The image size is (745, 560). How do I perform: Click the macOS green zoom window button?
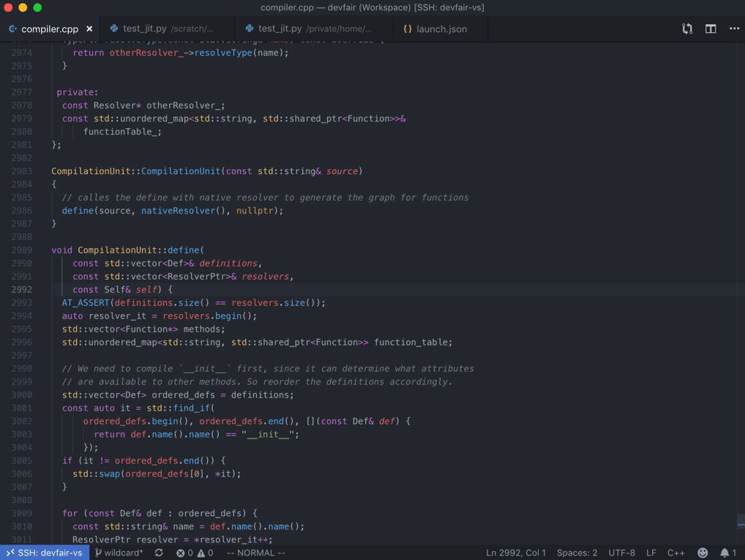click(37, 7)
